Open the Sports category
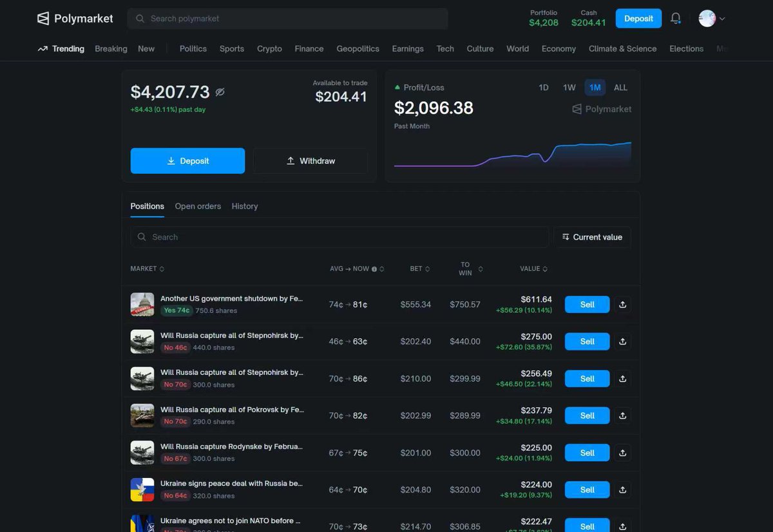Screen dimensions: 773x532 point(232,49)
